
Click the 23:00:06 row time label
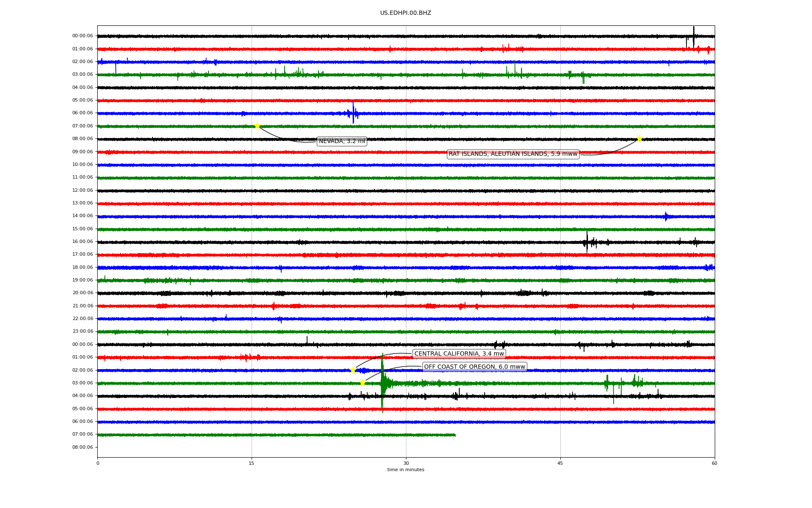[82, 331]
